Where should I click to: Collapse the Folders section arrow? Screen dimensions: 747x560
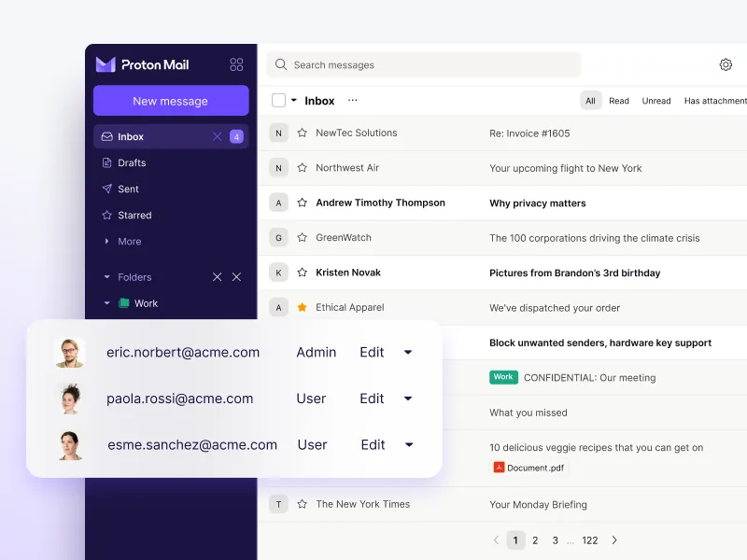tap(106, 276)
